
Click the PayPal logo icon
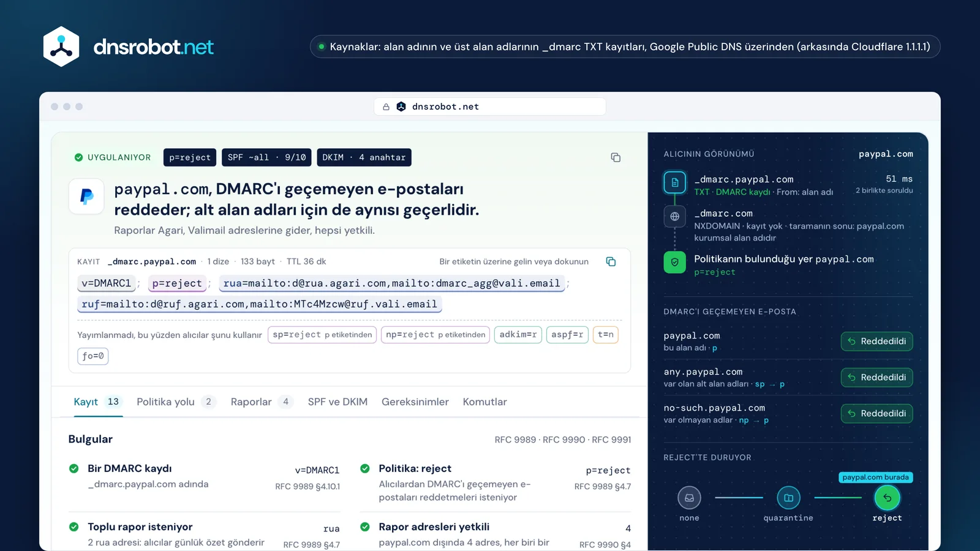coord(86,196)
